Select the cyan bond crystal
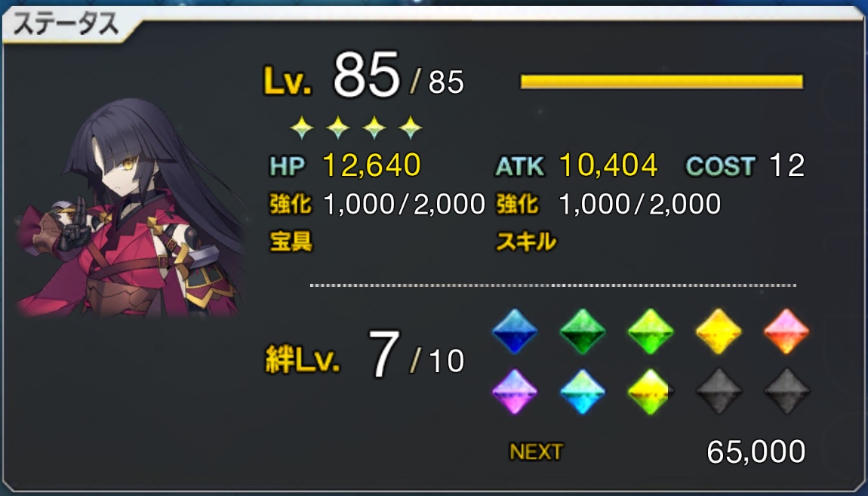 pyautogui.click(x=583, y=391)
